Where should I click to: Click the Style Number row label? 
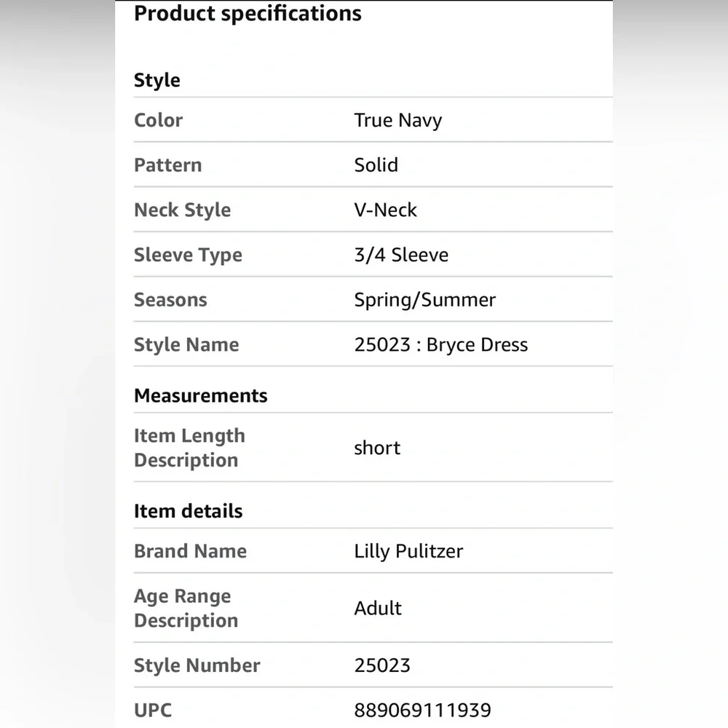pyautogui.click(x=197, y=665)
